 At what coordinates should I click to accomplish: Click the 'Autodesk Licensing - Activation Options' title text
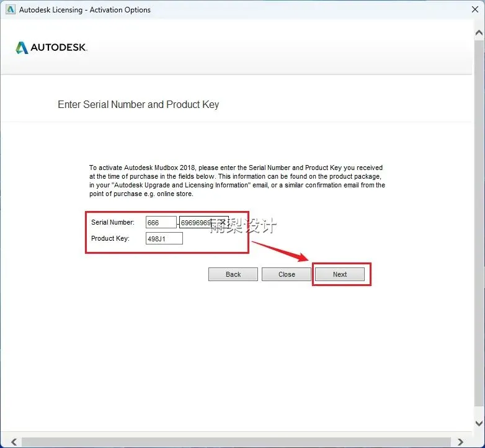(85, 10)
